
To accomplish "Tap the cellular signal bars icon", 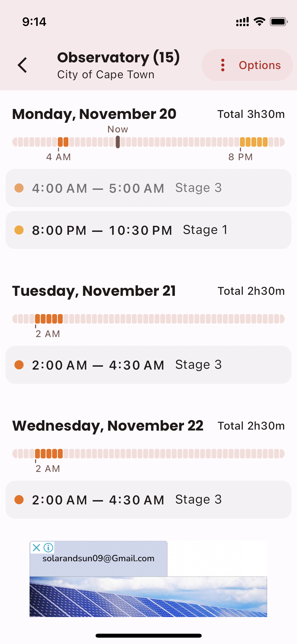I will 242,22.
